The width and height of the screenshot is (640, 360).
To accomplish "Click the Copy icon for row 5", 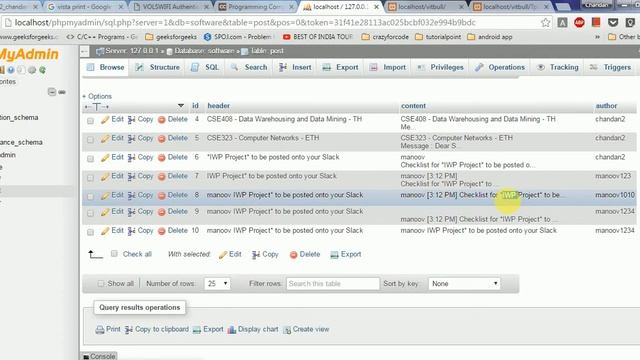I will [x=131, y=139].
